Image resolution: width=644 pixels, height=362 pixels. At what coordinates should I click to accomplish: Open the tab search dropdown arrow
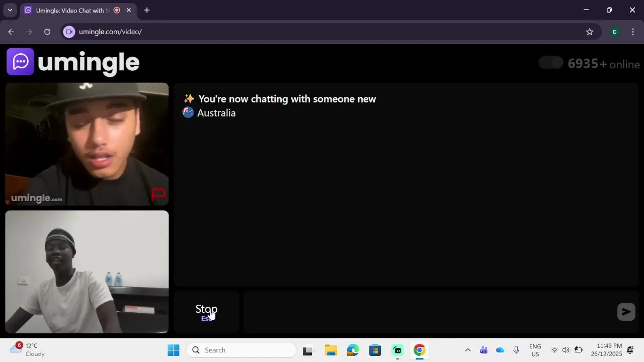click(10, 10)
